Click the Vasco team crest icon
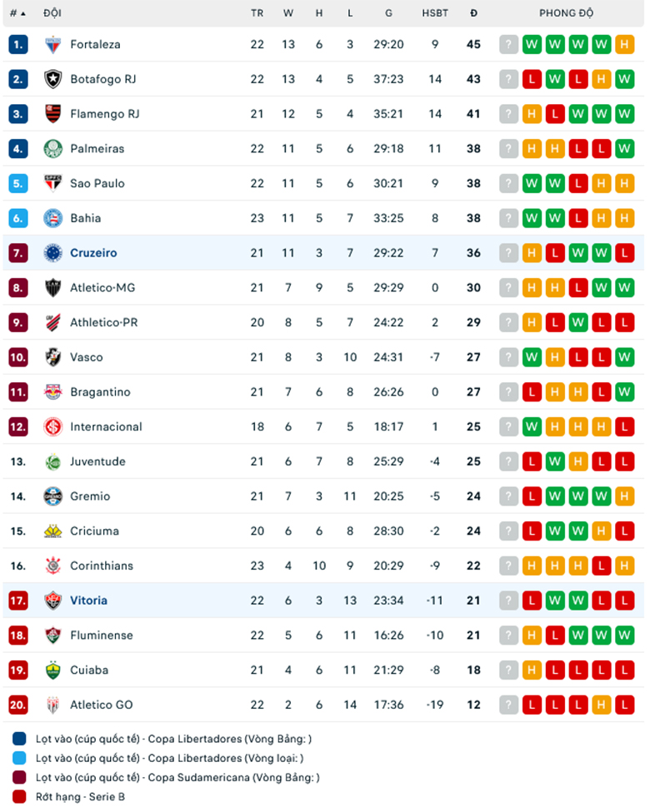 (x=52, y=357)
